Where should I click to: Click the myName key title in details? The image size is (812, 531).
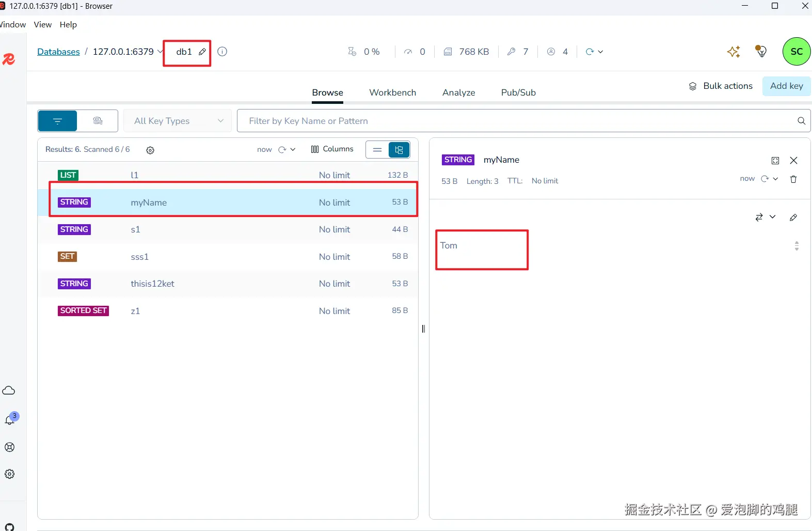(501, 160)
